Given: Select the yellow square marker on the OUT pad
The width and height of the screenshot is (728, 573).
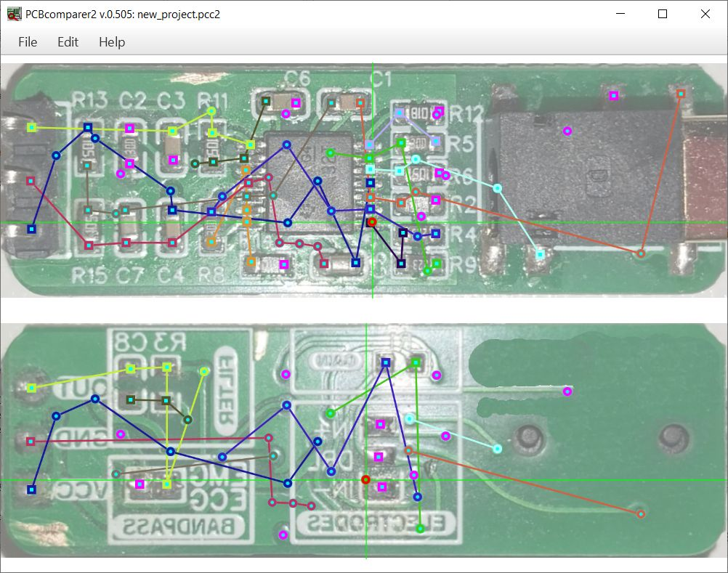Looking at the screenshot, I should tap(31, 387).
